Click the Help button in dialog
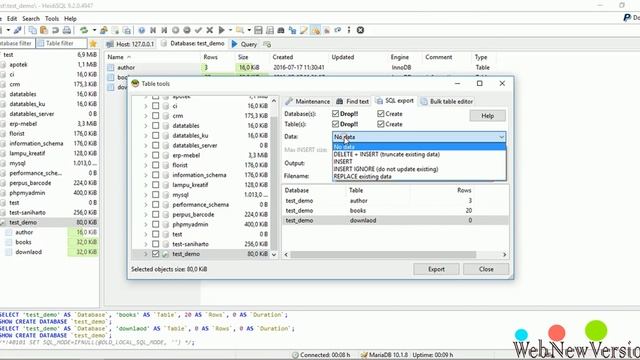Image resolution: width=640 pixels, height=360 pixels. 487,116
